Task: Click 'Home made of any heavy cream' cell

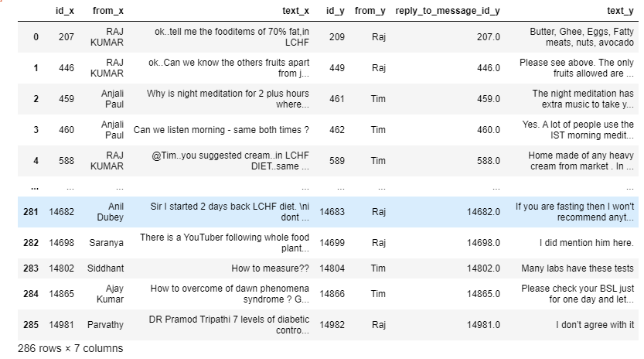Action: [581, 160]
